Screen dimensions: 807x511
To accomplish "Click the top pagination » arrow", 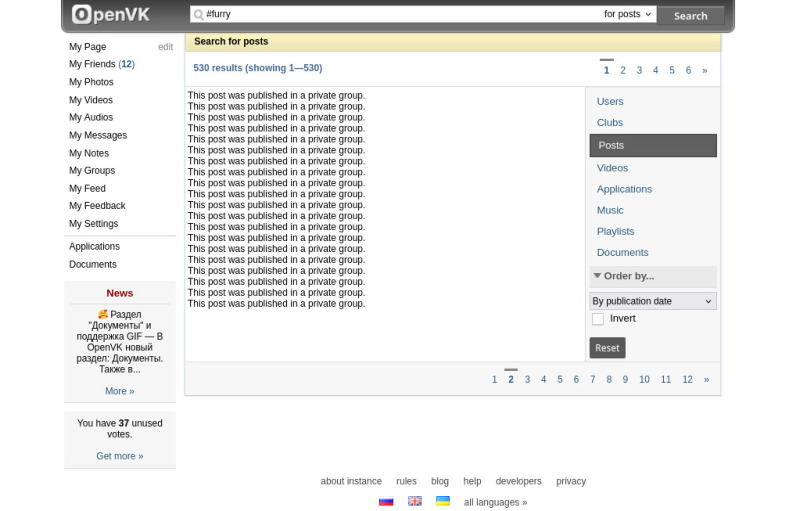I will click(x=705, y=71).
